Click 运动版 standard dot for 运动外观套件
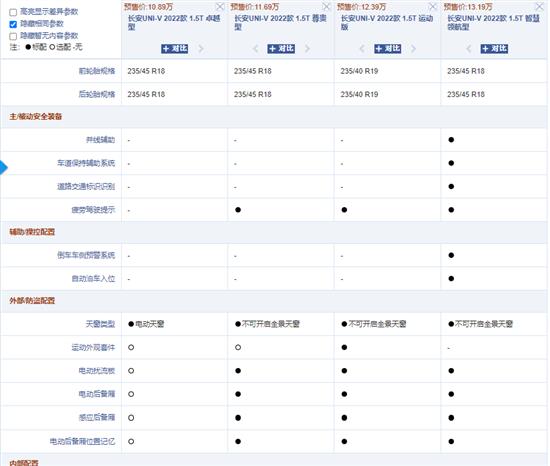 pyautogui.click(x=344, y=347)
